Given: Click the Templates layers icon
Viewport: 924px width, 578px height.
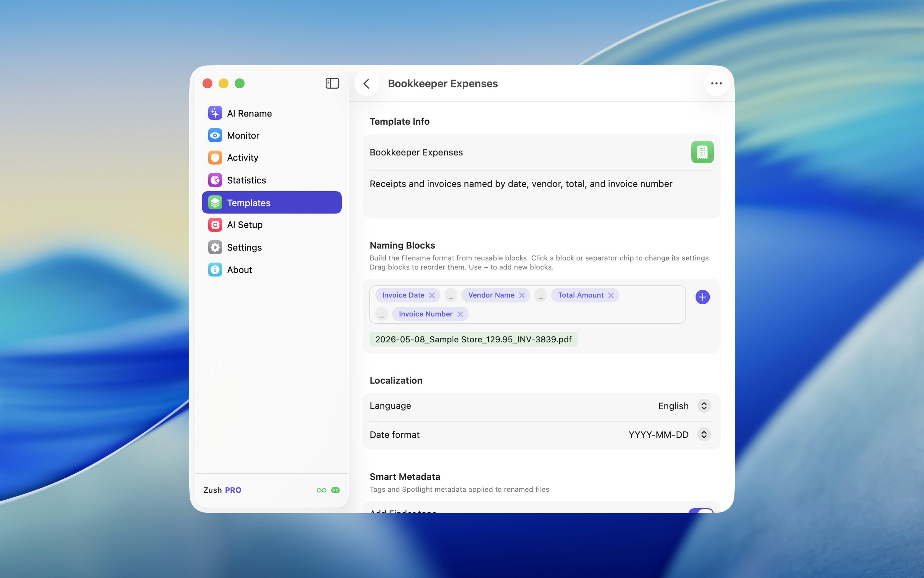Looking at the screenshot, I should (215, 203).
